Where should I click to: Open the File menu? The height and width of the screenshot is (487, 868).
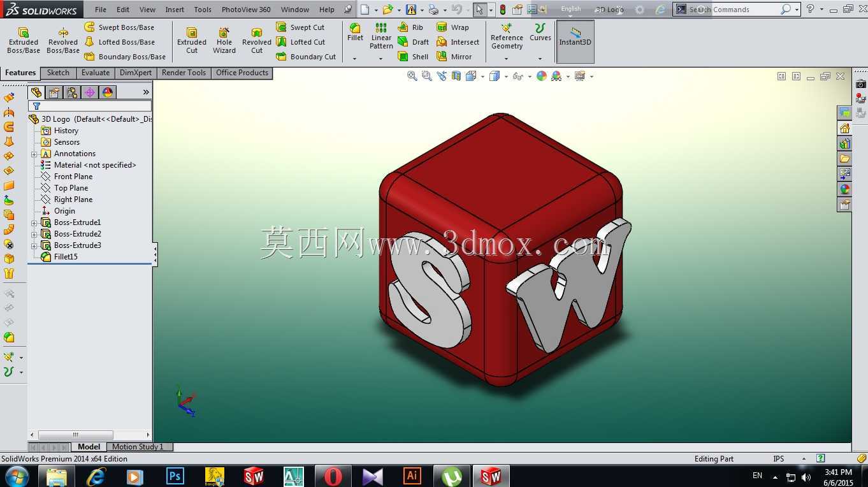tap(101, 10)
